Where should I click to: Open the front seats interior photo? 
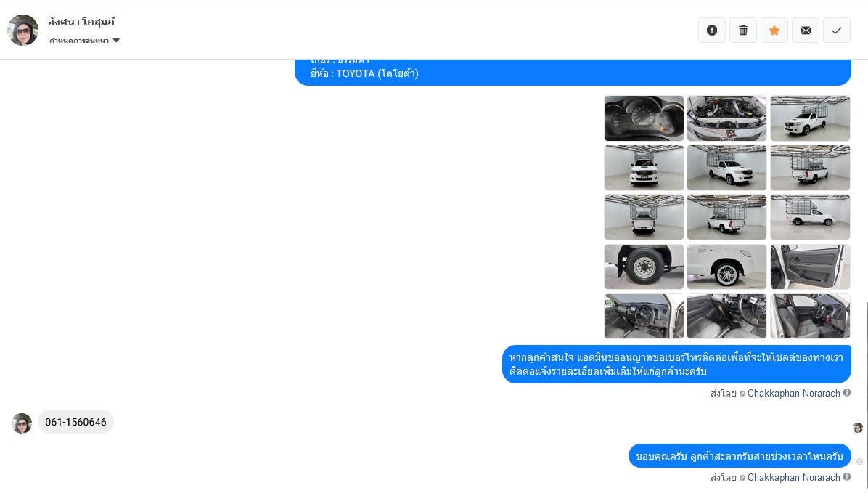point(810,316)
